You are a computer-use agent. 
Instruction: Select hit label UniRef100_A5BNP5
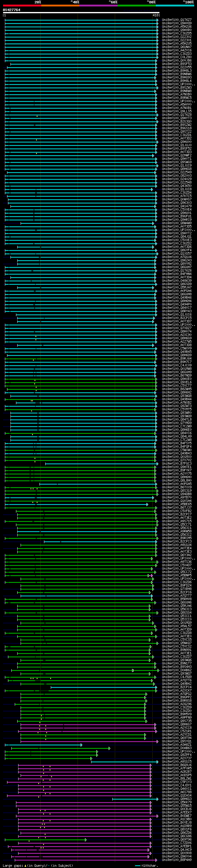click(176, 575)
